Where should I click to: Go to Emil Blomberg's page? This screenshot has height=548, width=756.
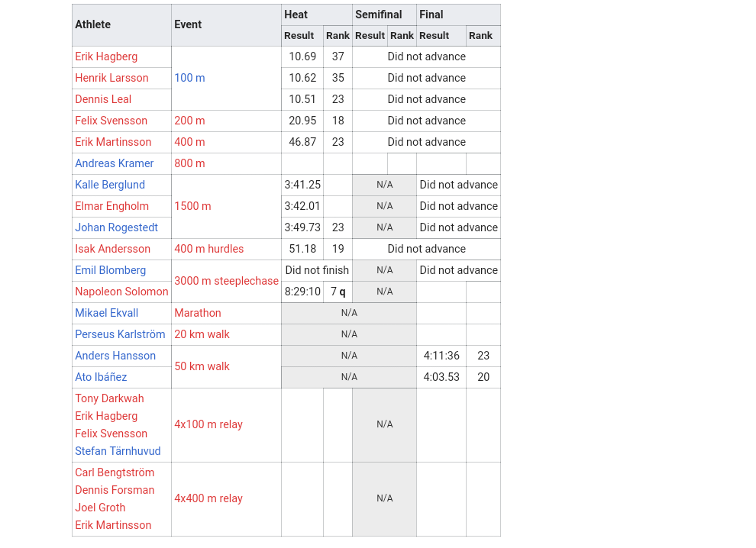[x=110, y=270]
